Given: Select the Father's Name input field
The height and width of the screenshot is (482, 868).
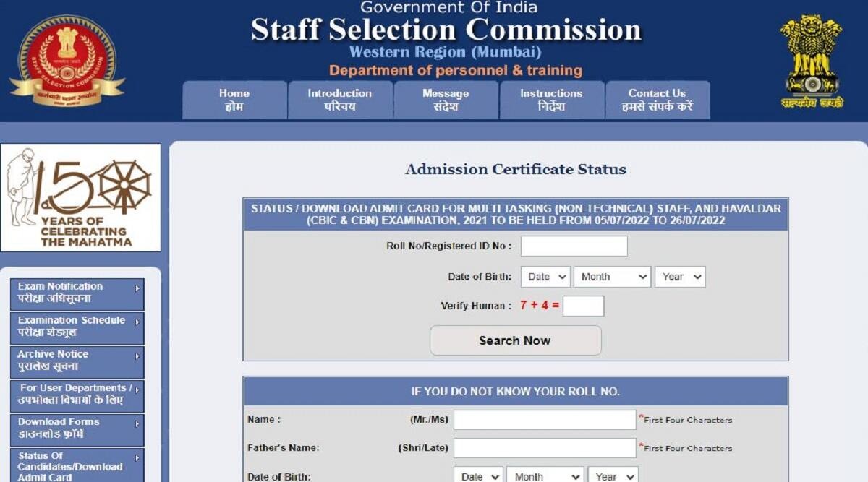Looking at the screenshot, I should pyautogui.click(x=544, y=448).
